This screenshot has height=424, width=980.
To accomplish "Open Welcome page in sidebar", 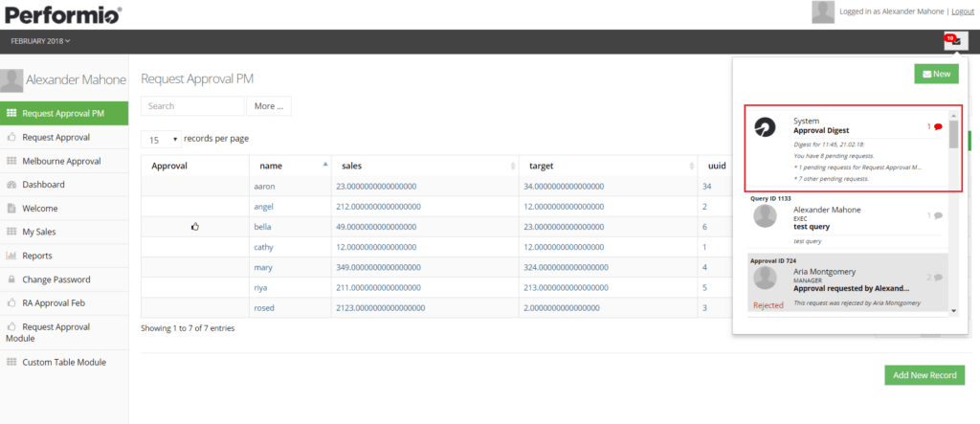I will 64,209.
